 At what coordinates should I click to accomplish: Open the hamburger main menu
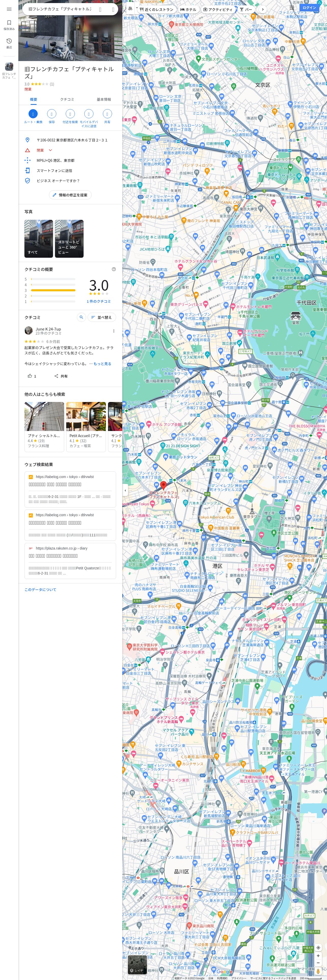pyautogui.click(x=9, y=9)
